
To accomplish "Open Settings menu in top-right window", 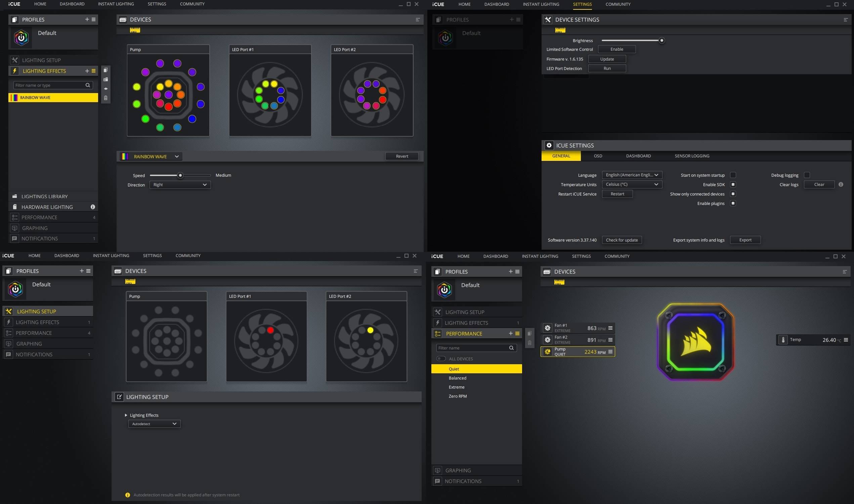I will pos(582,4).
